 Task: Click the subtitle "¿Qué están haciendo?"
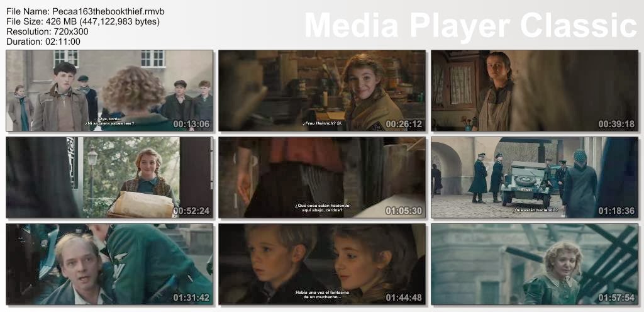pos(535,209)
